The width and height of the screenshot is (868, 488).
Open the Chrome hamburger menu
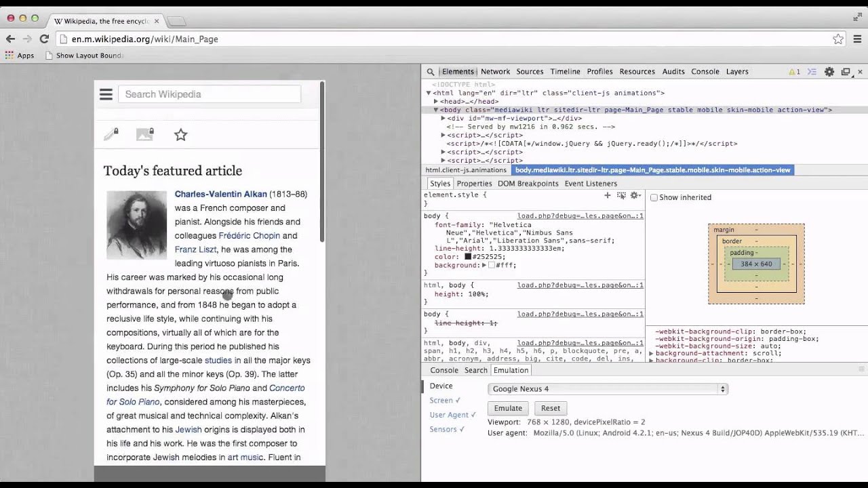click(858, 39)
